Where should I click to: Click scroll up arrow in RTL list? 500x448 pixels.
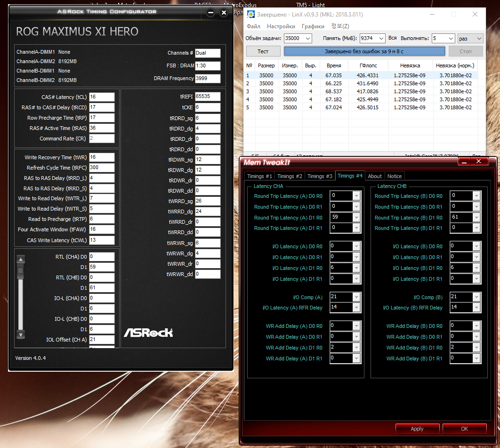[21, 259]
